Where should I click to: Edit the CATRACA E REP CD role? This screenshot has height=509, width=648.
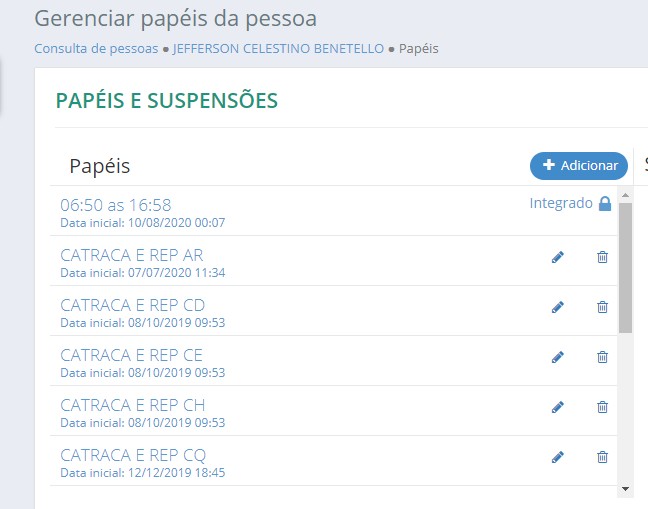558,308
